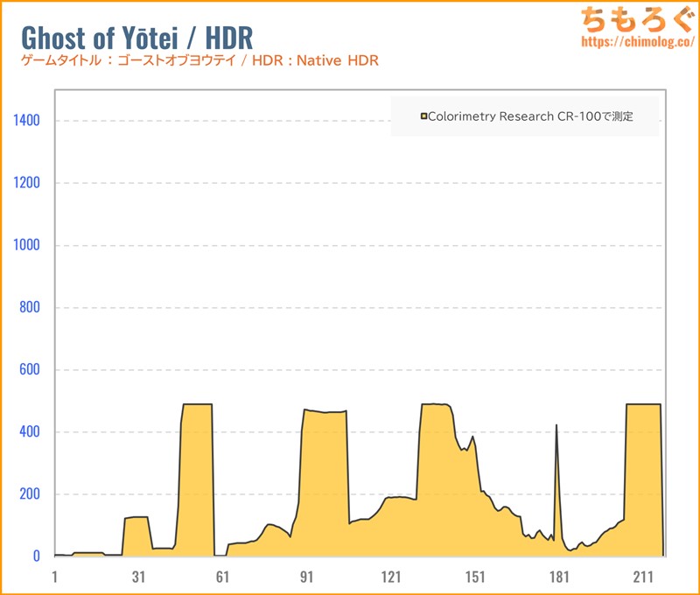Select the Colorimetry Research CR-100 legend label
Image resolution: width=700 pixels, height=595 pixels.
530,115
